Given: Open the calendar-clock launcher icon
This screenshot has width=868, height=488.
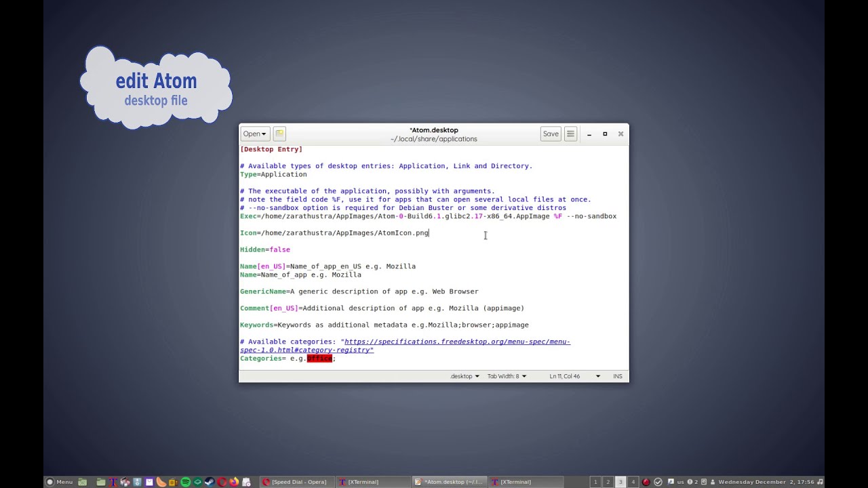Looking at the screenshot, I should (x=246, y=482).
